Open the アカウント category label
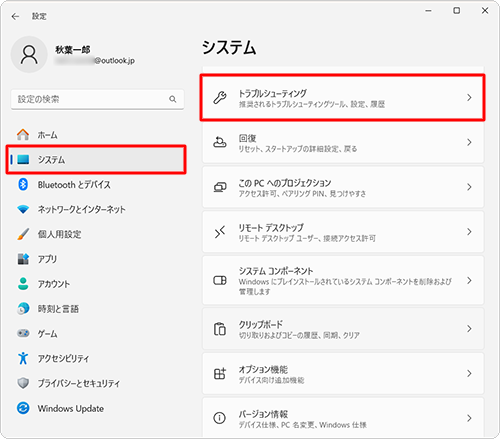The image size is (500, 439). tap(54, 284)
